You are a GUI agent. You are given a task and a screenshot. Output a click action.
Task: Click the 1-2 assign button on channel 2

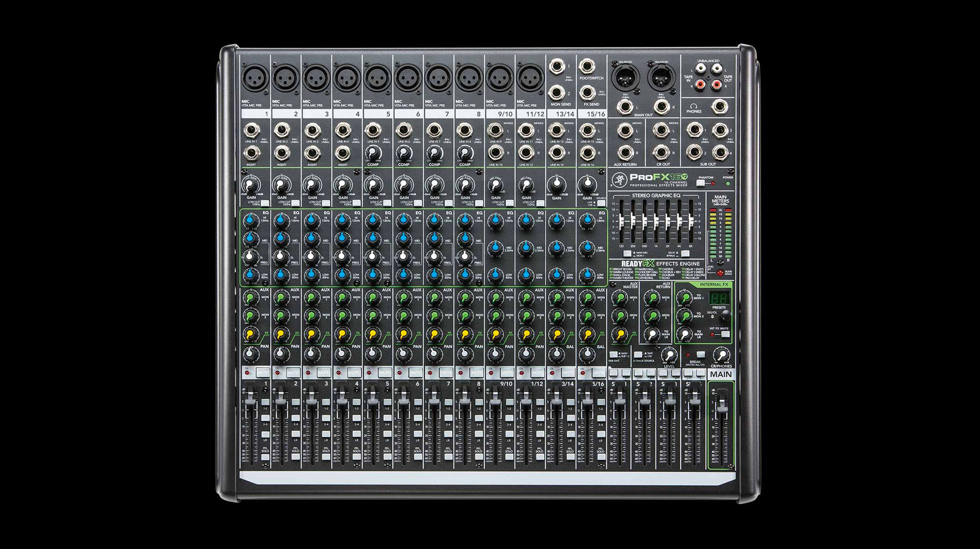[x=296, y=401]
